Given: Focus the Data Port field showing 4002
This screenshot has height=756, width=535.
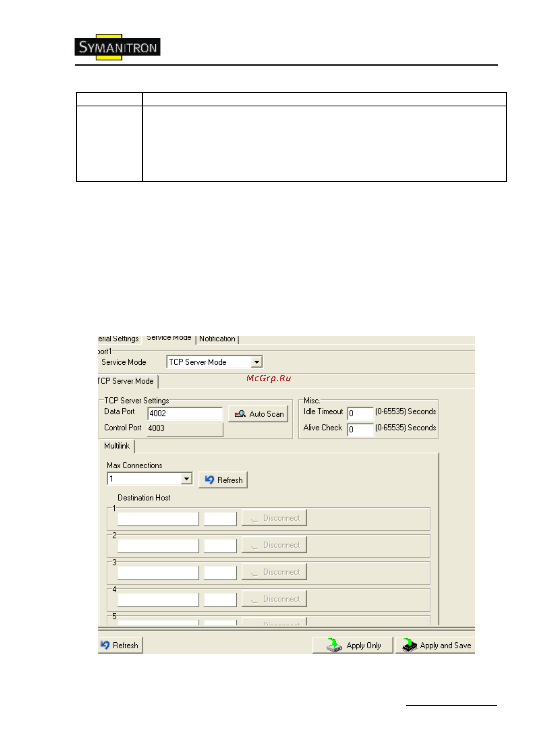Looking at the screenshot, I should pos(185,414).
